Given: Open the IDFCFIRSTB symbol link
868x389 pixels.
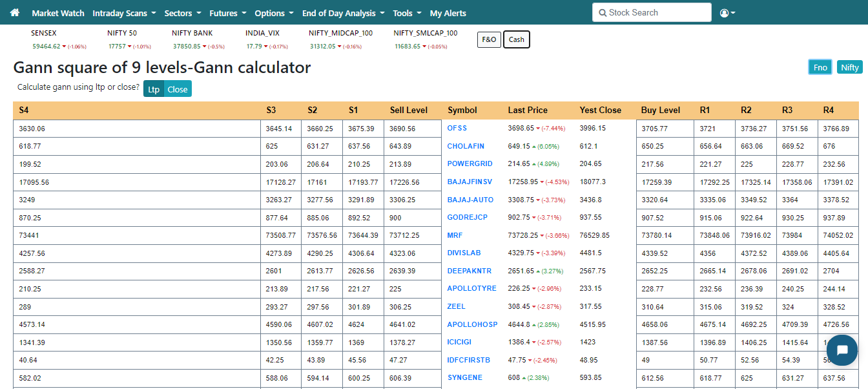Looking at the screenshot, I should pyautogui.click(x=469, y=360).
